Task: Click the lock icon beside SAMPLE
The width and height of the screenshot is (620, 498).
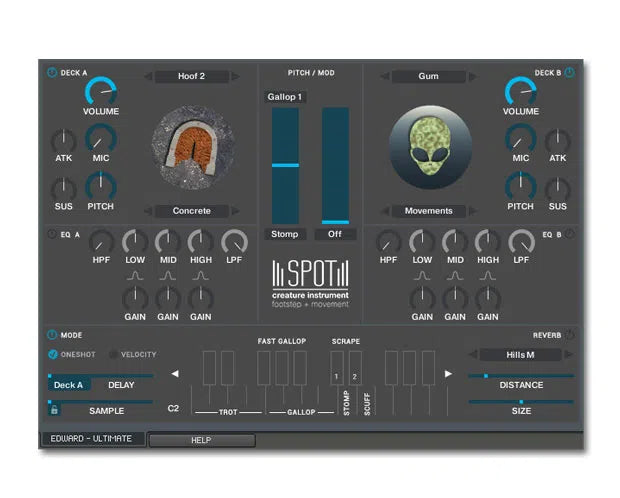Action: coord(54,409)
